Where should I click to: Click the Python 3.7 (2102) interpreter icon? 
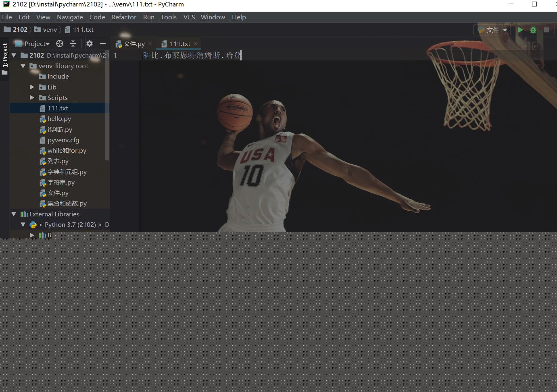point(33,225)
